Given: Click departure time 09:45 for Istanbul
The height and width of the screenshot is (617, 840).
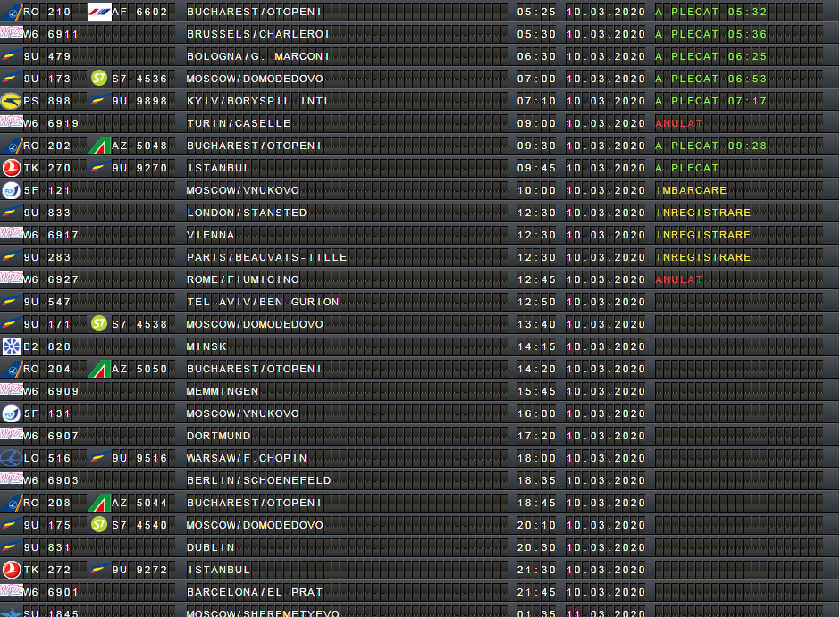Looking at the screenshot, I should click(536, 168).
